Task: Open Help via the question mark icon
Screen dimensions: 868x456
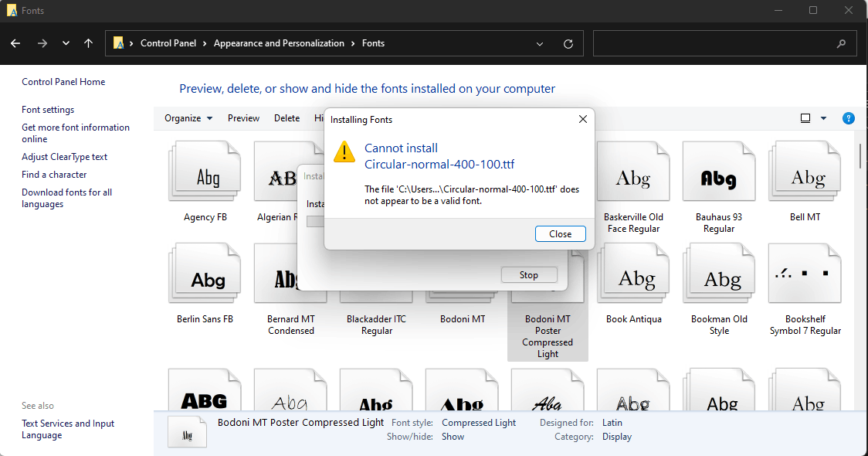Action: 849,117
